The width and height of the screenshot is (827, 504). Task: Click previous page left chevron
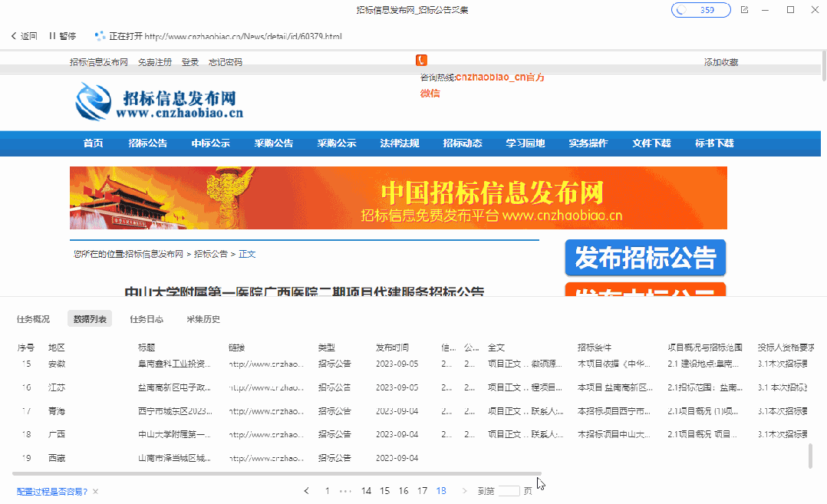point(306,490)
